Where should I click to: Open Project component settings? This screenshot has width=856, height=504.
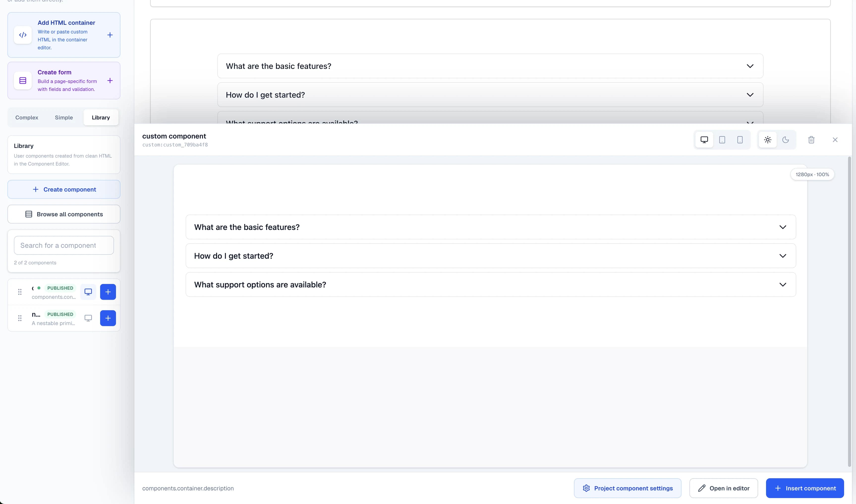(628, 488)
